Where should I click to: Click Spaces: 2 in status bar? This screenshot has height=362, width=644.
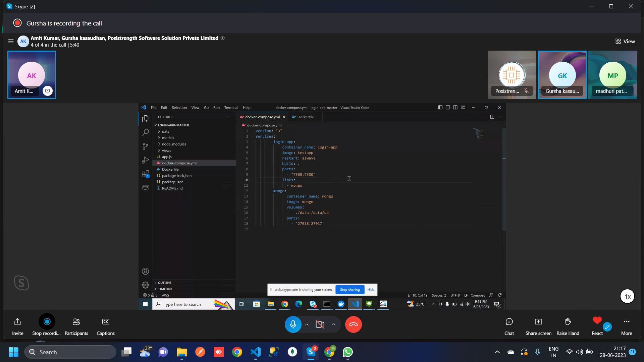click(439, 295)
